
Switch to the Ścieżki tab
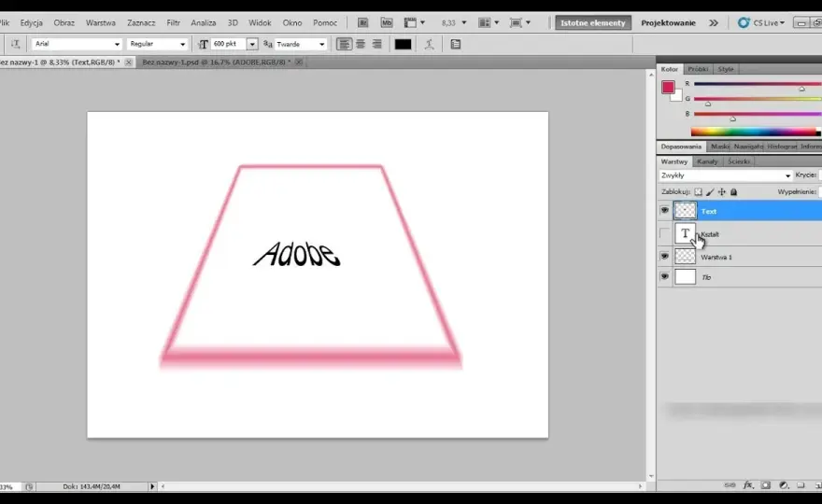tap(739, 161)
